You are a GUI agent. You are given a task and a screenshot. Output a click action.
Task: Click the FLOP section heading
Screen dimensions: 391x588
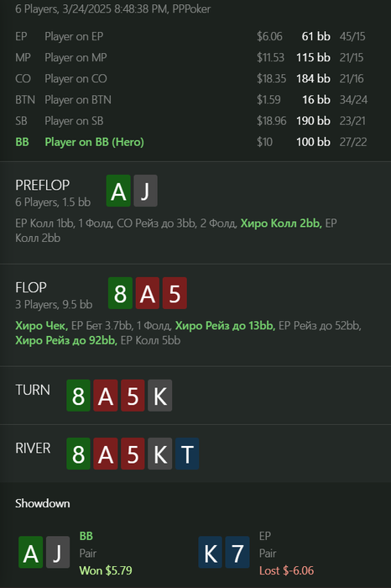pyautogui.click(x=31, y=287)
